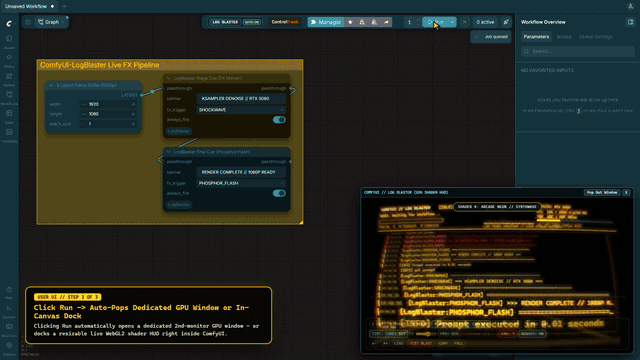Click the Pop Out Window button

602,192
